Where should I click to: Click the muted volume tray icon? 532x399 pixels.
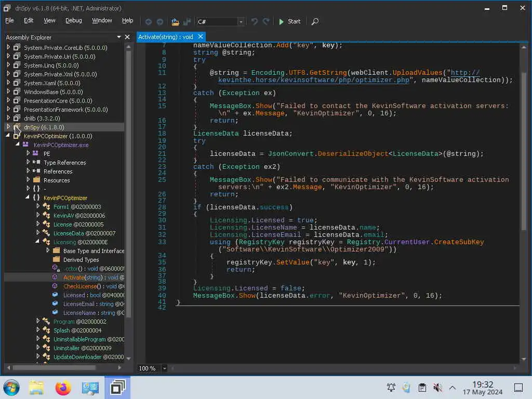[437, 388]
